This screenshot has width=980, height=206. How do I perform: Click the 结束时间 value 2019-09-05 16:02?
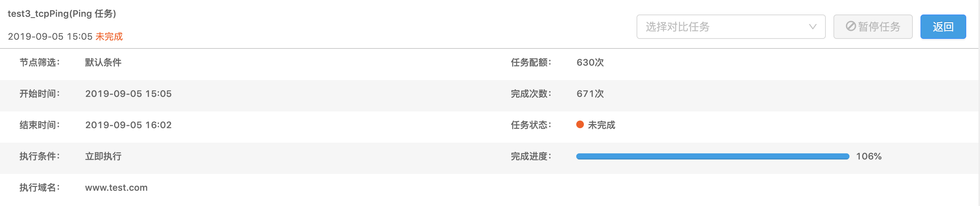(x=128, y=125)
